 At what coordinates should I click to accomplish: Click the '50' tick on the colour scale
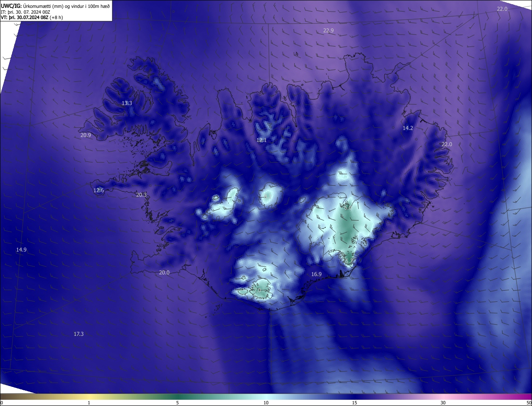(529, 403)
